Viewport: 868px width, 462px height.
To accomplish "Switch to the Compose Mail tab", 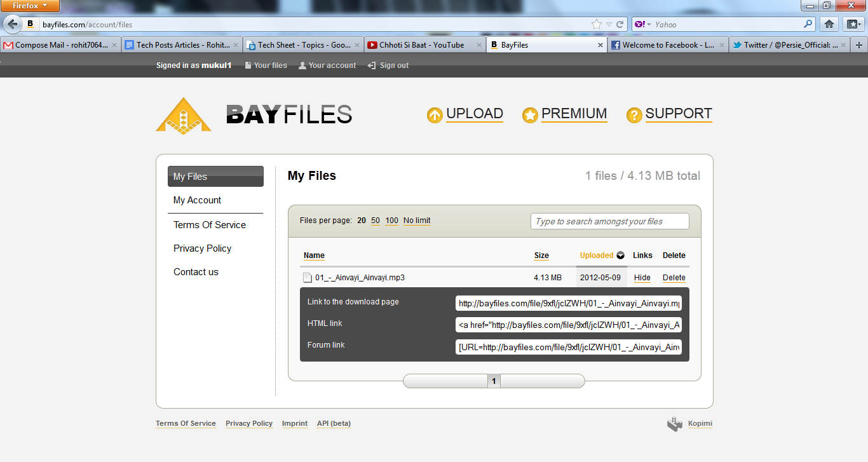I will pos(61,45).
